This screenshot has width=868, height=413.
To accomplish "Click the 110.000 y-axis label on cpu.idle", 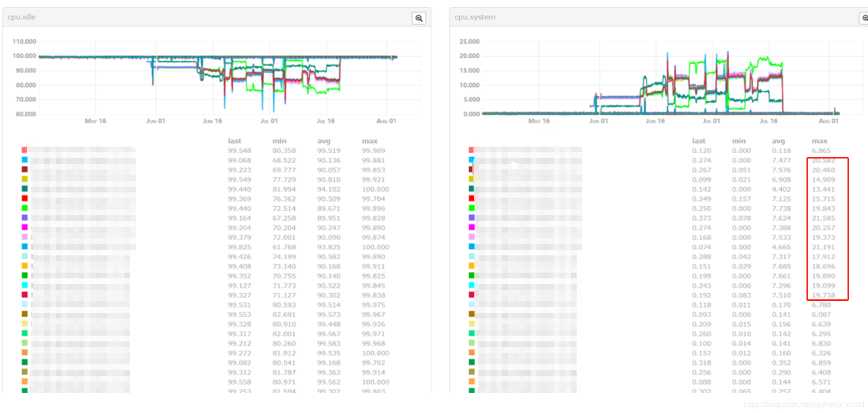I will (24, 42).
